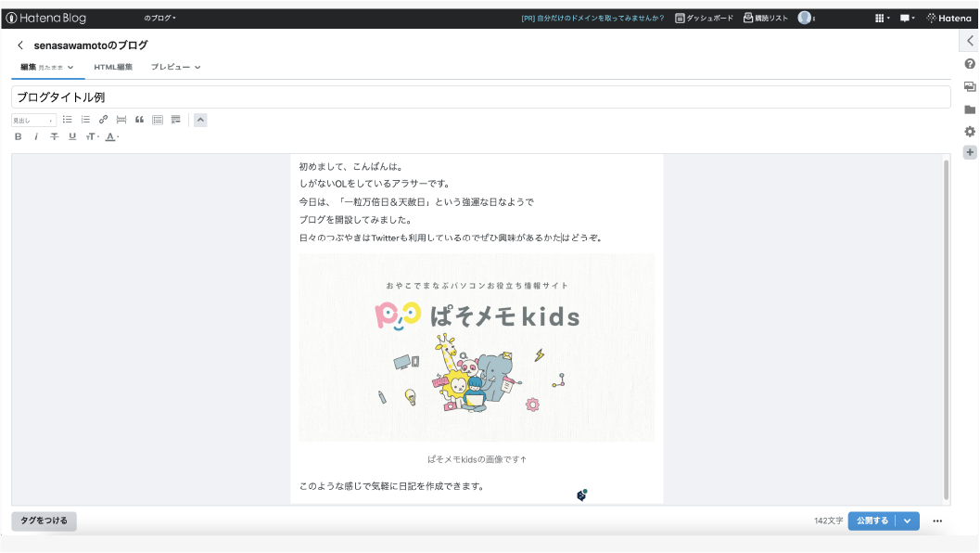The width and height of the screenshot is (980, 553).
Task: Open the のブログ dropdown in the header
Action: [160, 19]
